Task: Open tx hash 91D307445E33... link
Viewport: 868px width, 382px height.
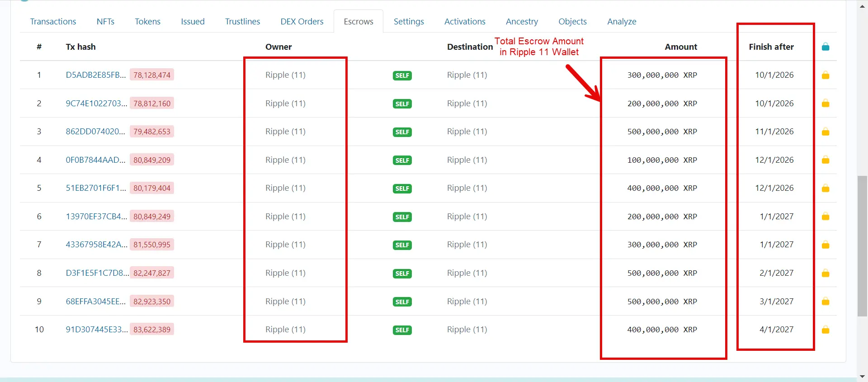Action: pos(97,330)
